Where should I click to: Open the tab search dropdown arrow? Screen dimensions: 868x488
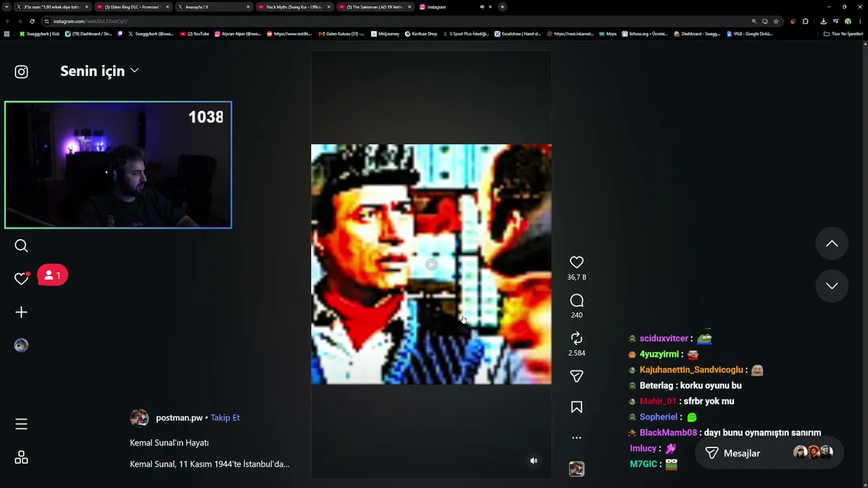click(x=7, y=7)
